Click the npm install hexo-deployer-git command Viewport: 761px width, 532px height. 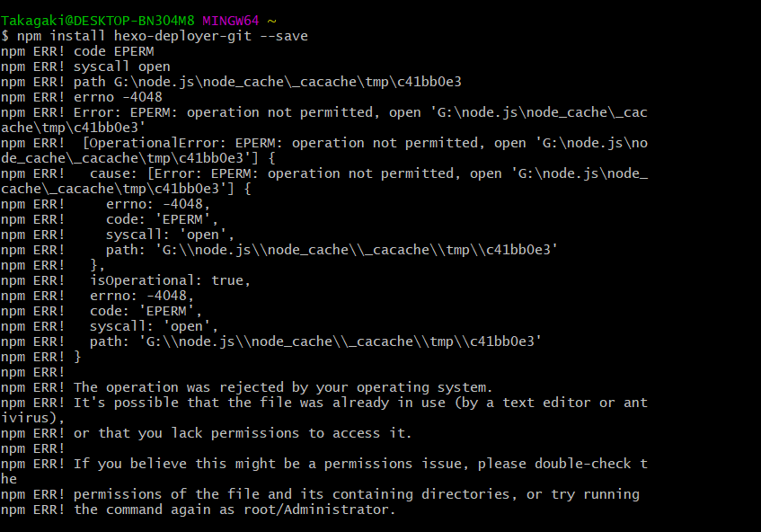click(x=163, y=36)
